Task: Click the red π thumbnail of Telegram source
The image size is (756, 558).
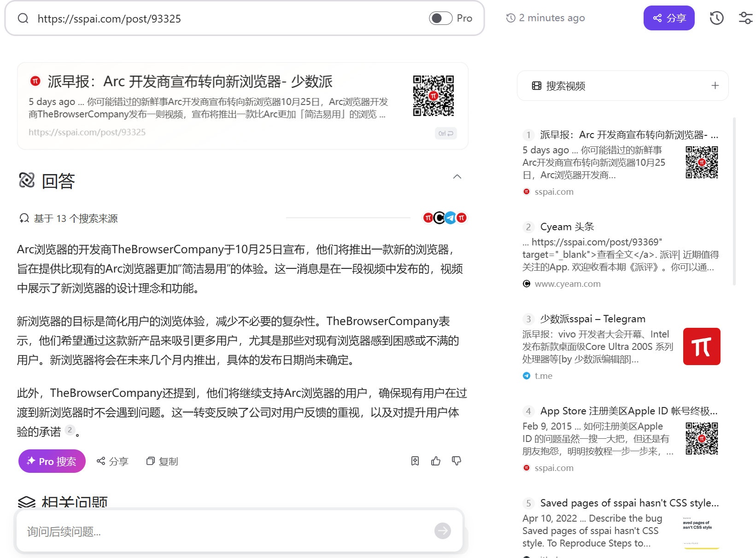Action: [x=702, y=346]
